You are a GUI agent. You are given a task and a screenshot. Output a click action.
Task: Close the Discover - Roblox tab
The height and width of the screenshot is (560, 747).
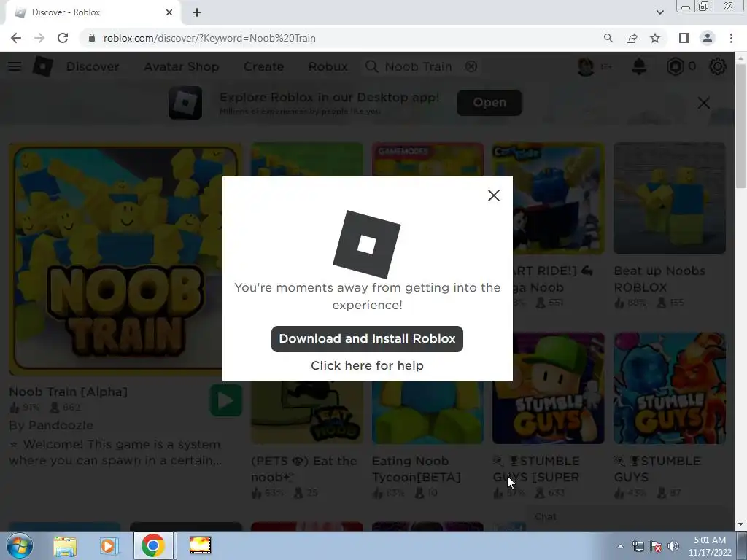pyautogui.click(x=169, y=12)
